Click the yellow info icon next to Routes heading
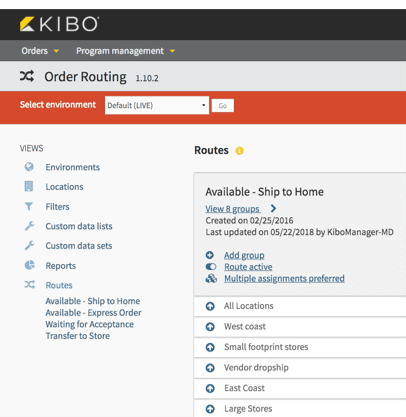This screenshot has height=417, width=406. [239, 151]
